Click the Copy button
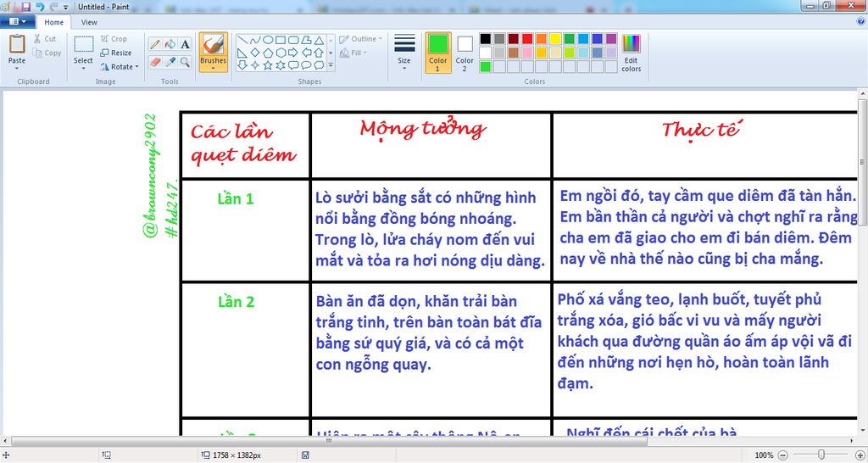868x463 pixels. [x=47, y=53]
